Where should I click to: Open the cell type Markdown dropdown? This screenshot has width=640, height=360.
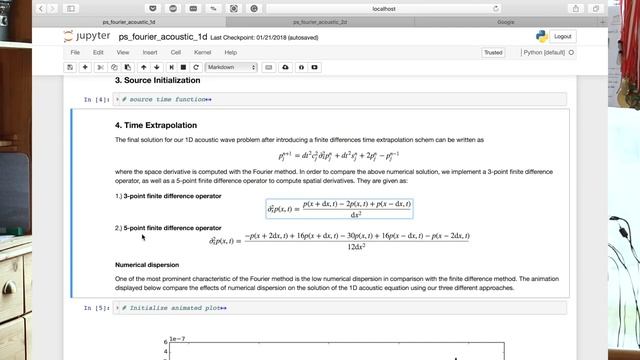point(231,67)
